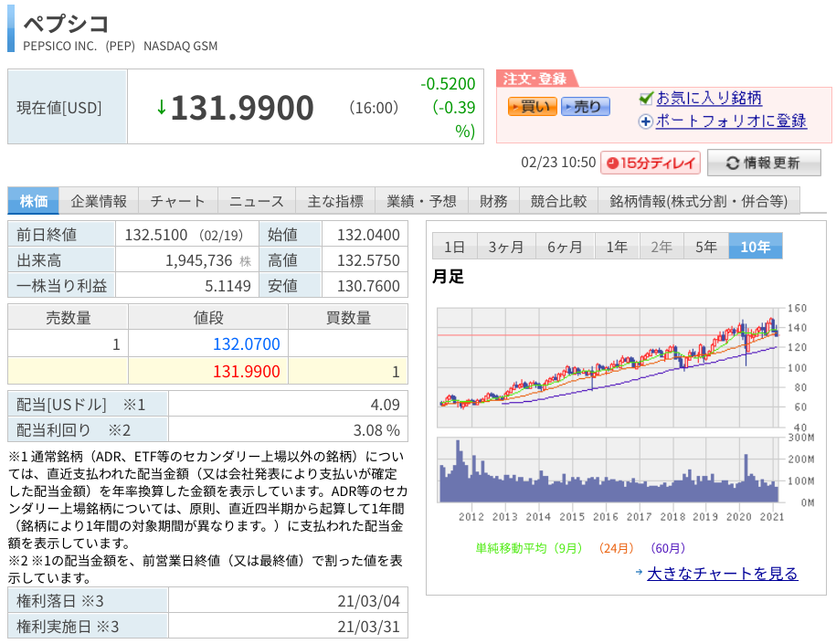Click the 高値 value 132.5750

point(368,260)
